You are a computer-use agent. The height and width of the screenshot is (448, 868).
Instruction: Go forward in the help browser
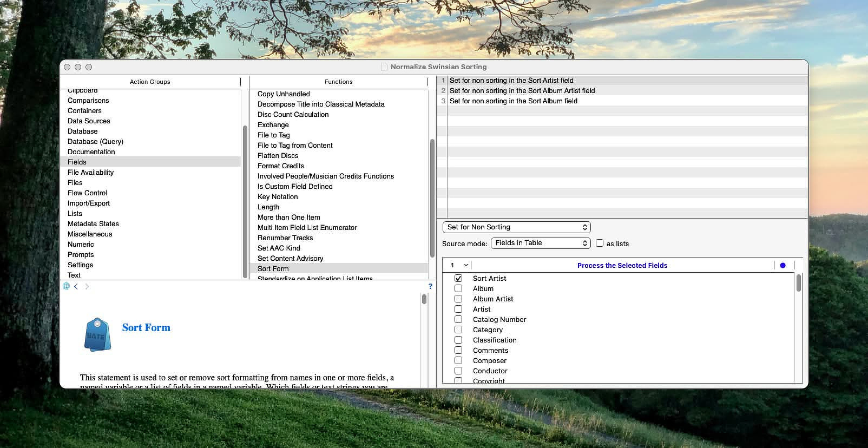tap(87, 286)
